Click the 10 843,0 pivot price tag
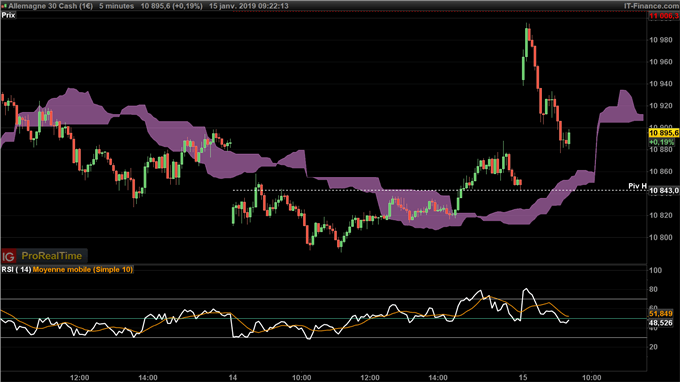 point(664,191)
